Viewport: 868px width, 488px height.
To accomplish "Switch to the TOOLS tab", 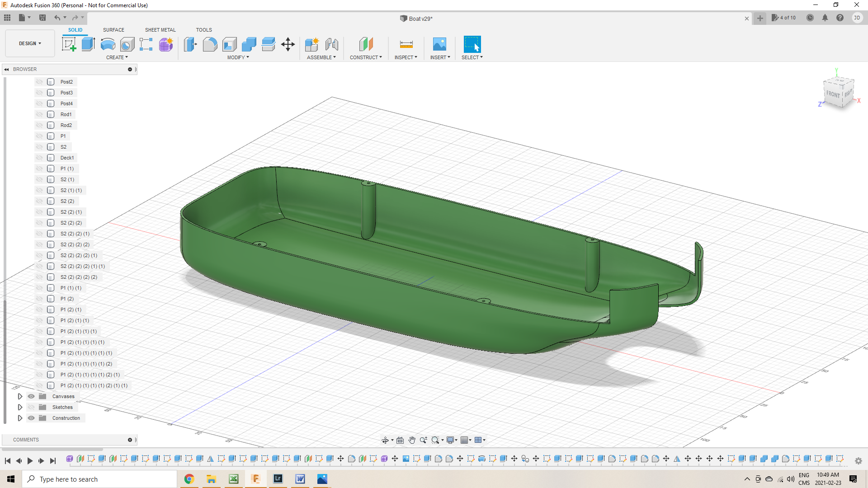I will tap(204, 30).
